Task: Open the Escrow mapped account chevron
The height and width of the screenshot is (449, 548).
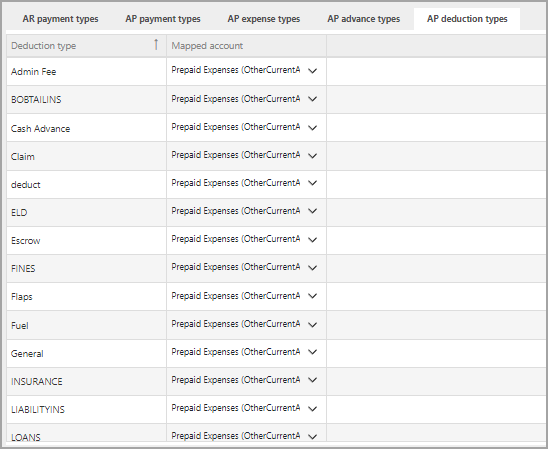Action: tap(312, 239)
